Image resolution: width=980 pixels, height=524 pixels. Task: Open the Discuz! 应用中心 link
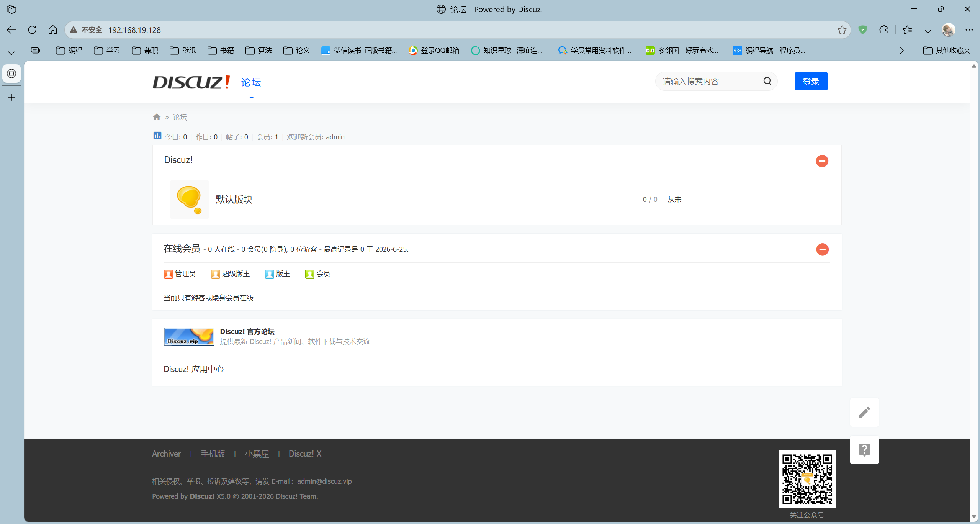point(193,369)
